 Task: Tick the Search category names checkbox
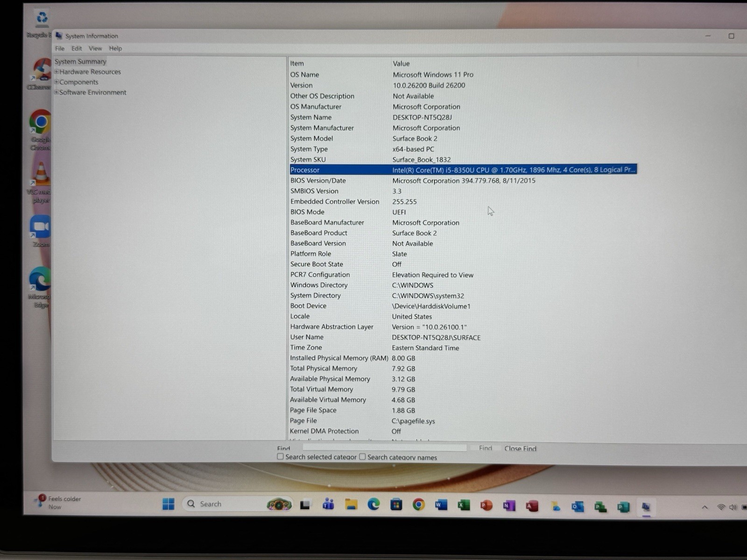(x=362, y=456)
